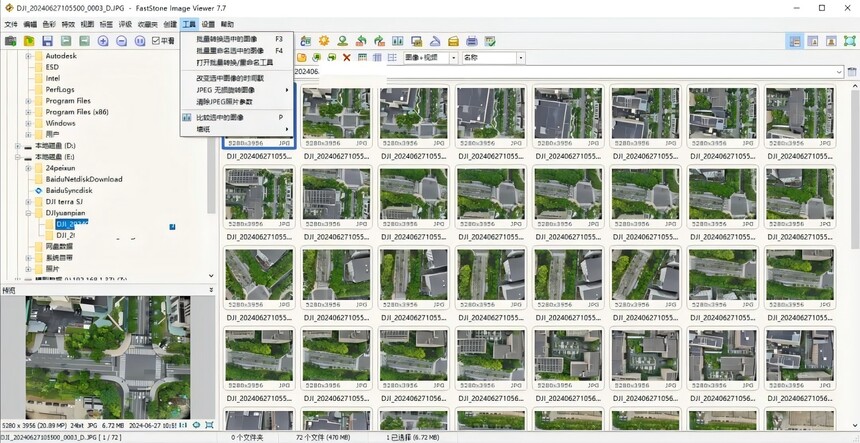
Task: Click the folder tree vertical scrollbar
Action: [x=212, y=164]
